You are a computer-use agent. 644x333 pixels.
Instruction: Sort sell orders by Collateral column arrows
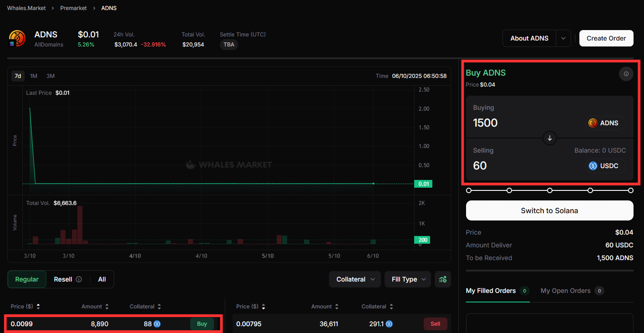click(x=391, y=307)
